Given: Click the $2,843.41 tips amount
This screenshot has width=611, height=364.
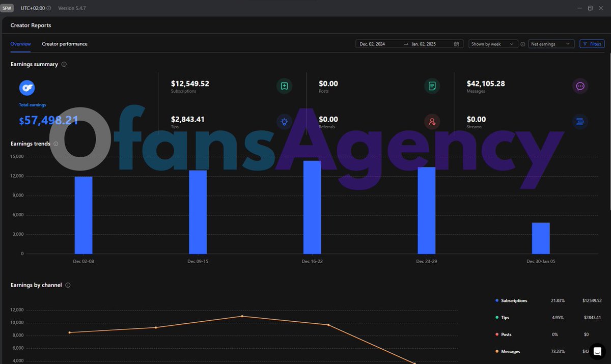Looking at the screenshot, I should tap(188, 119).
